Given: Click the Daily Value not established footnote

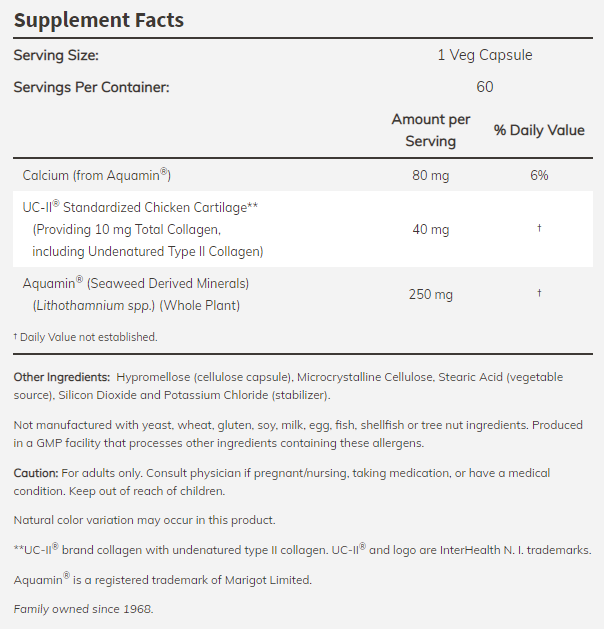Looking at the screenshot, I should point(86,337).
